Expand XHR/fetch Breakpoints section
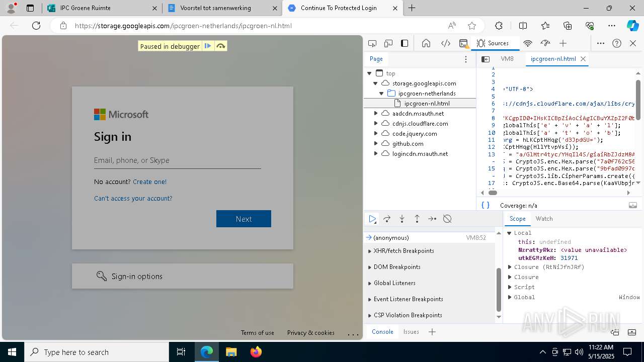Screen dimensions: 644x362 (x=430, y=251)
